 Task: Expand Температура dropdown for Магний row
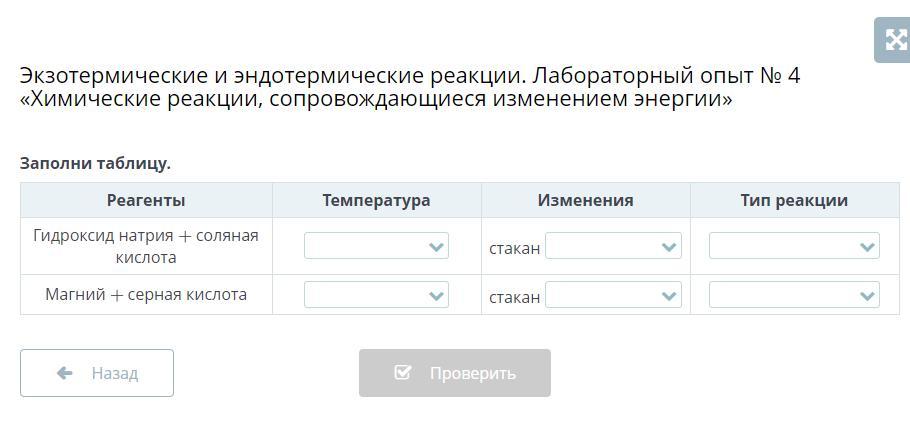point(376,295)
